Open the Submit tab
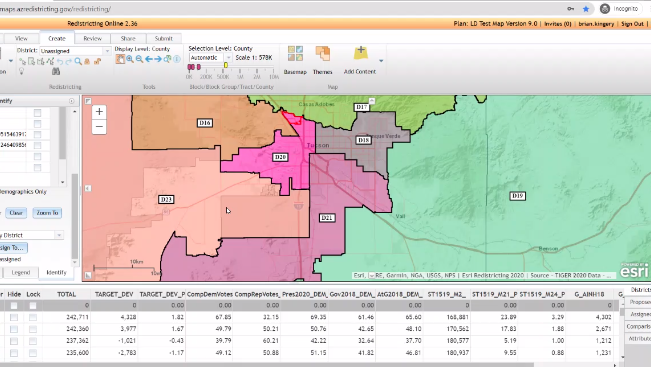Viewport: 651px width, 367px height. 164,38
